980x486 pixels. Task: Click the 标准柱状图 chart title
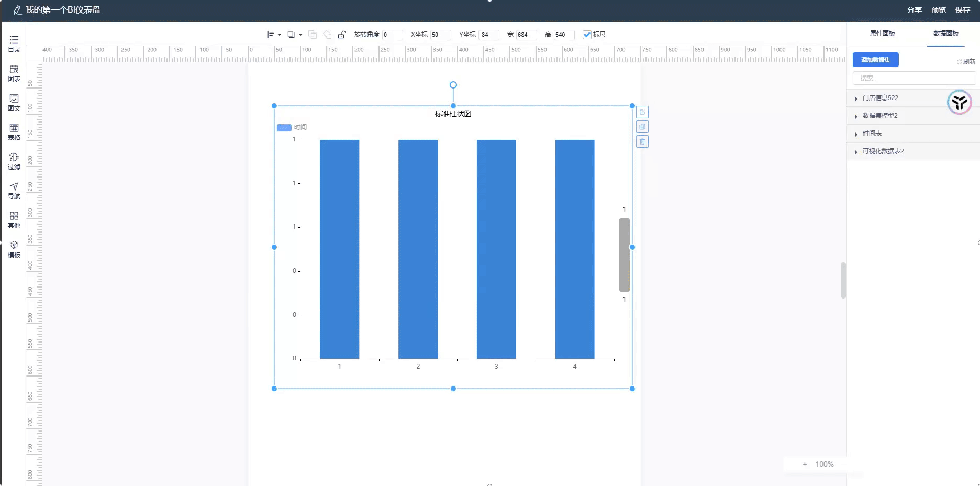[x=453, y=114]
